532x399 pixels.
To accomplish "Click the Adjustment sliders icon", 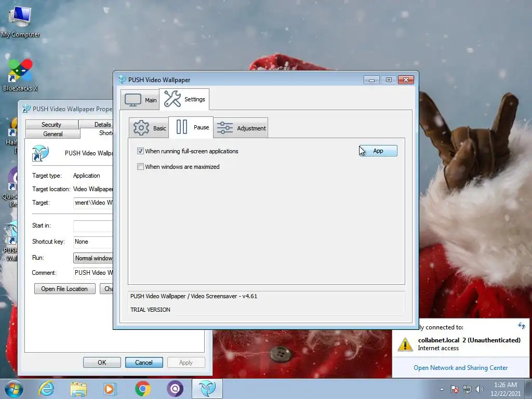I will click(224, 128).
